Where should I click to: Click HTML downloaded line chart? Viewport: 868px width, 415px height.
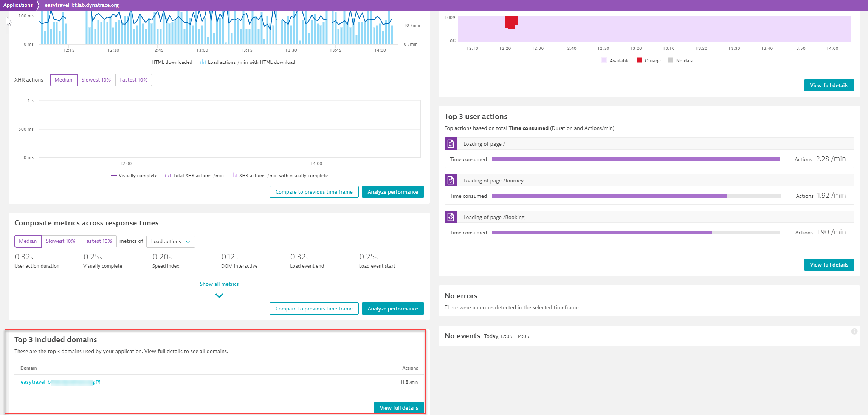pos(219,27)
